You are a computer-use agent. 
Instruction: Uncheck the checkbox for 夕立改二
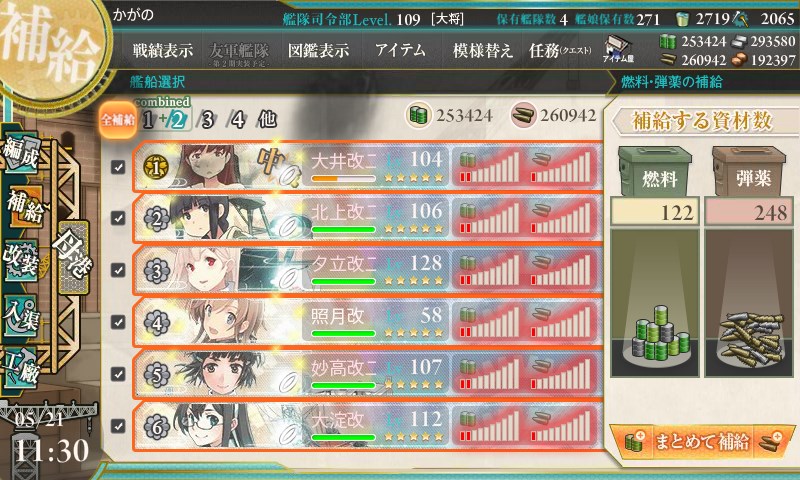pos(118,270)
